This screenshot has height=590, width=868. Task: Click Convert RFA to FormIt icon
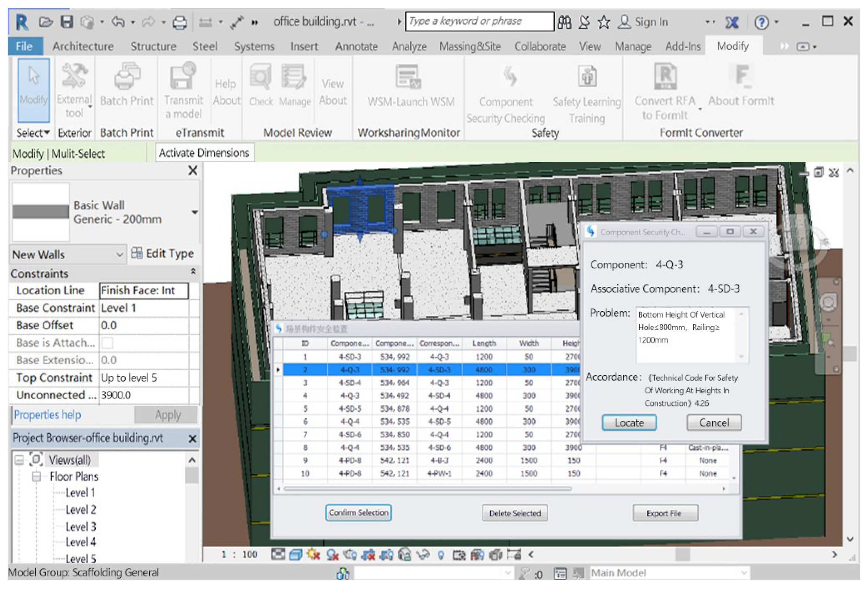[665, 77]
